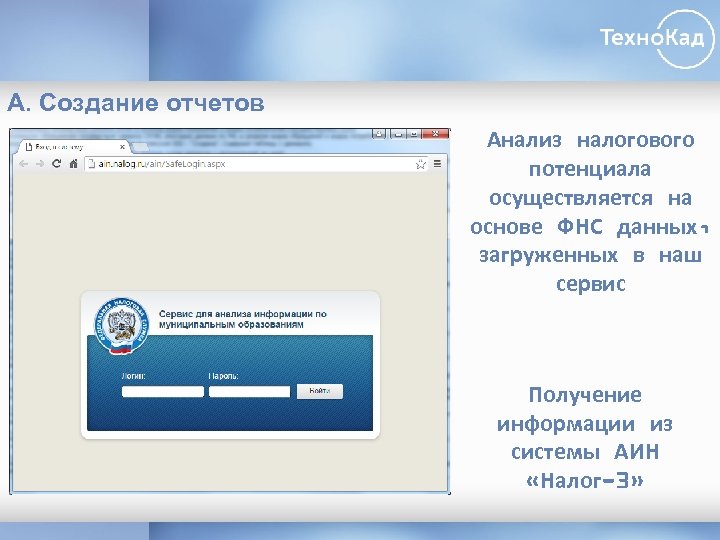Close the browser window

[435, 134]
